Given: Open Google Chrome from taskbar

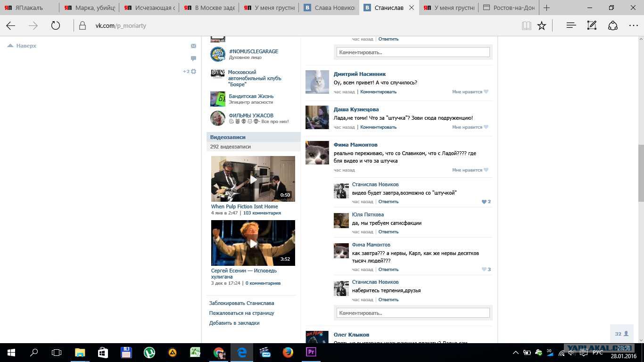Looking at the screenshot, I should [218, 352].
